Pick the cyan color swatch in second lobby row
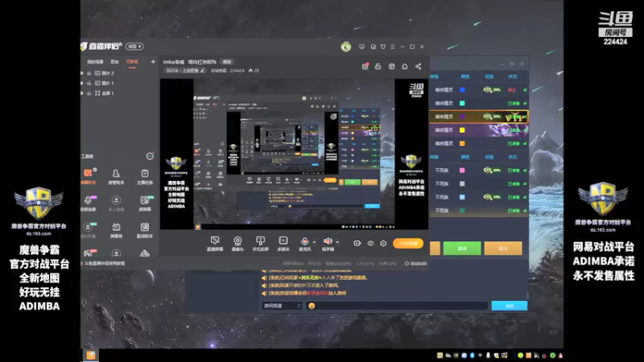This screenshot has width=644, height=362. (x=462, y=104)
